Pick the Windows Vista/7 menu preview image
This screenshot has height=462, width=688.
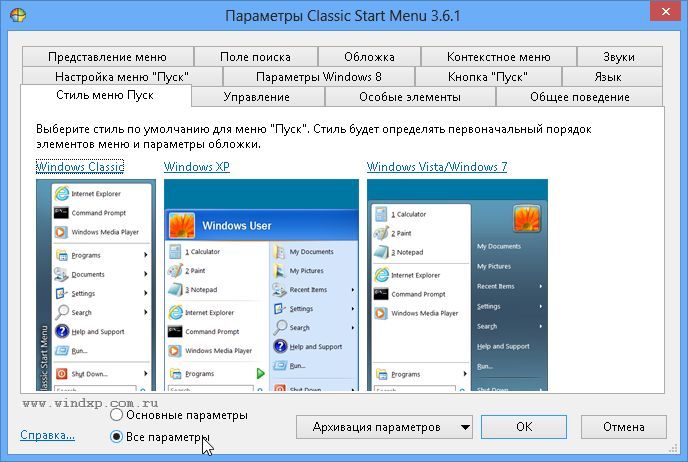457,285
